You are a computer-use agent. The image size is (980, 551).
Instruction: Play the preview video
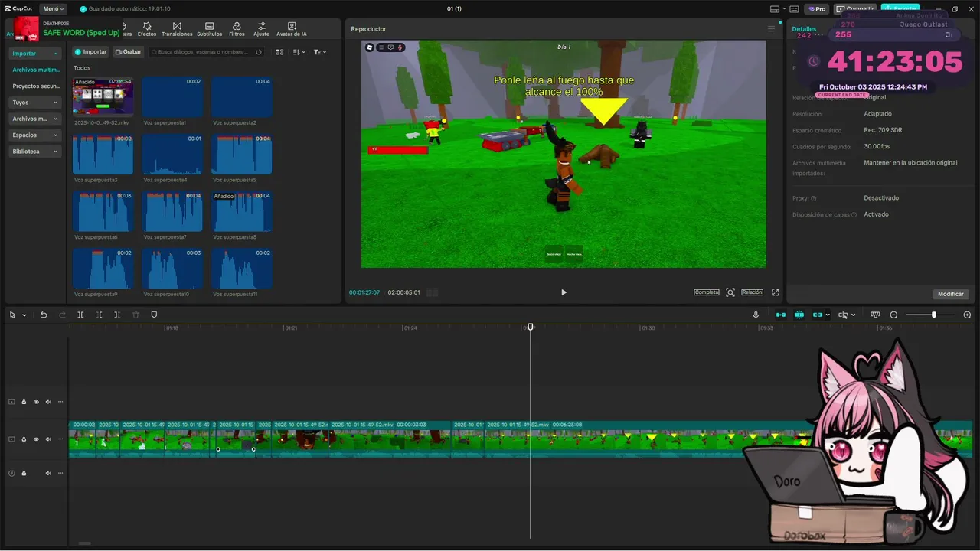[563, 292]
